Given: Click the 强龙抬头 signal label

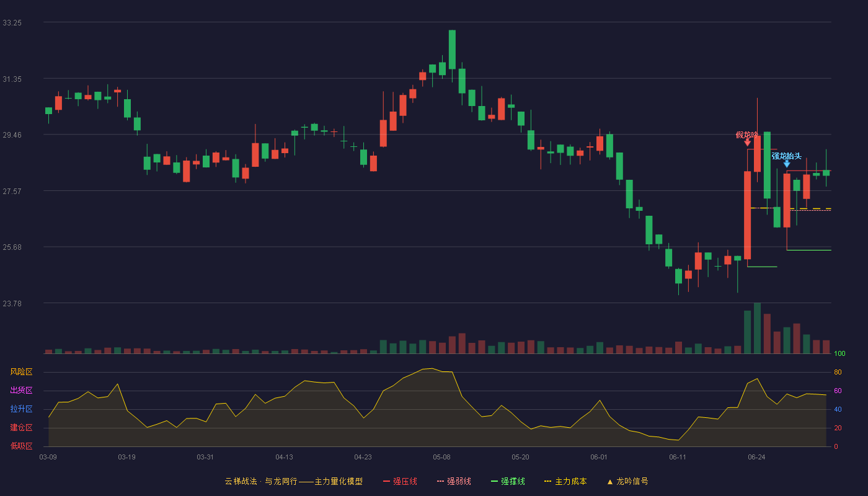Looking at the screenshot, I should [787, 156].
